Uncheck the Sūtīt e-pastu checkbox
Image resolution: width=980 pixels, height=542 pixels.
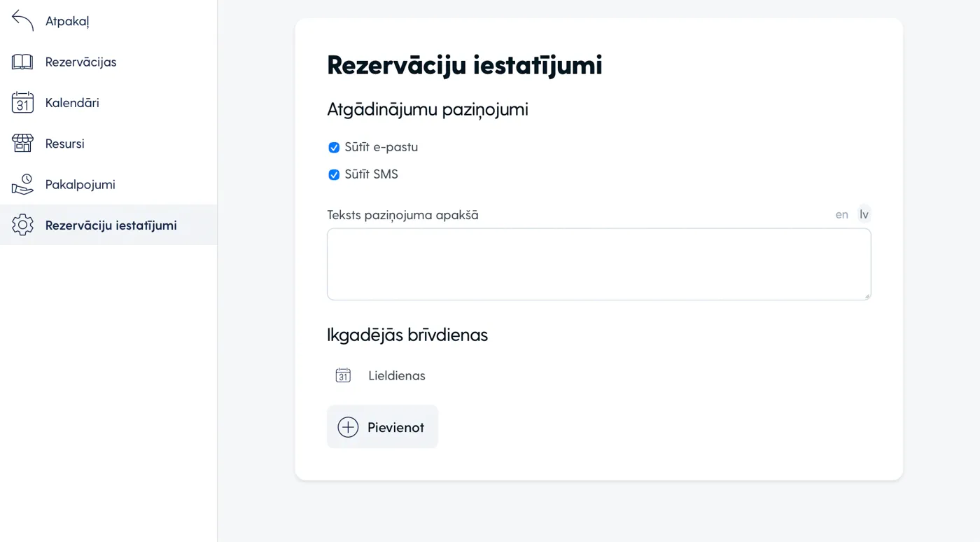(x=334, y=148)
